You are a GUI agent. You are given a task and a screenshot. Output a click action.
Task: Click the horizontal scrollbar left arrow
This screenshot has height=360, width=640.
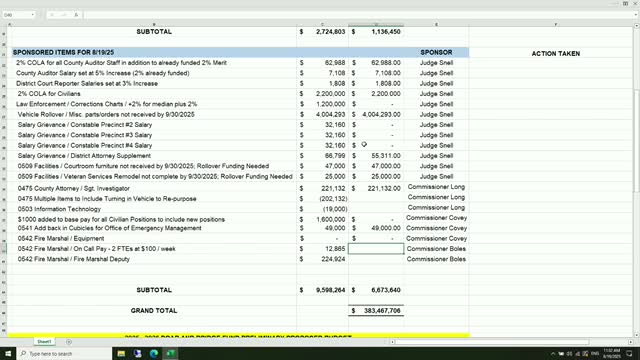click(392, 342)
